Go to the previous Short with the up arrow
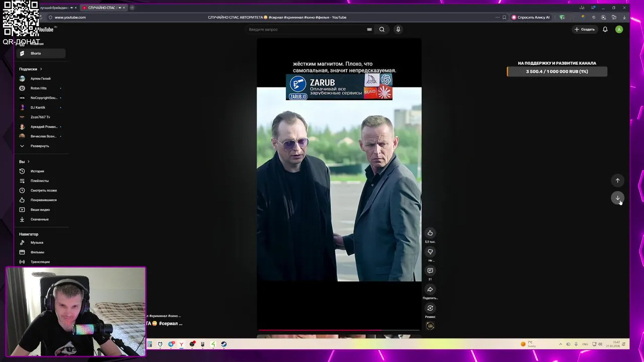This screenshot has height=362, width=644. [618, 180]
